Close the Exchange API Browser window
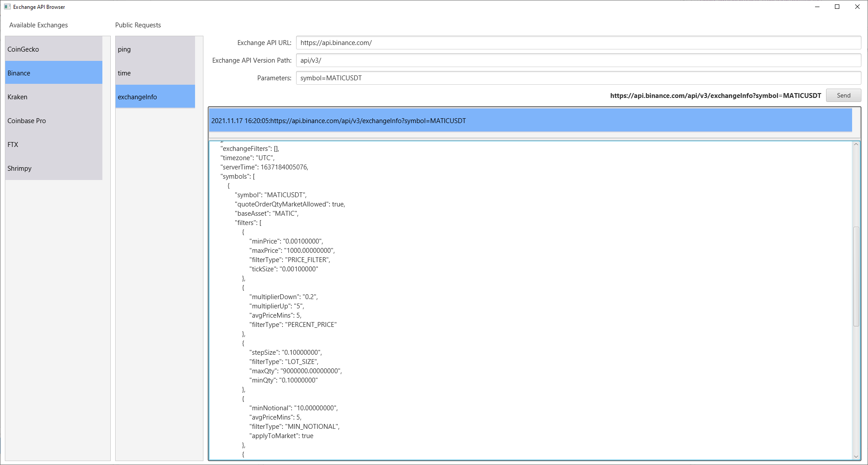Screen dimensions: 868x465 point(857,7)
